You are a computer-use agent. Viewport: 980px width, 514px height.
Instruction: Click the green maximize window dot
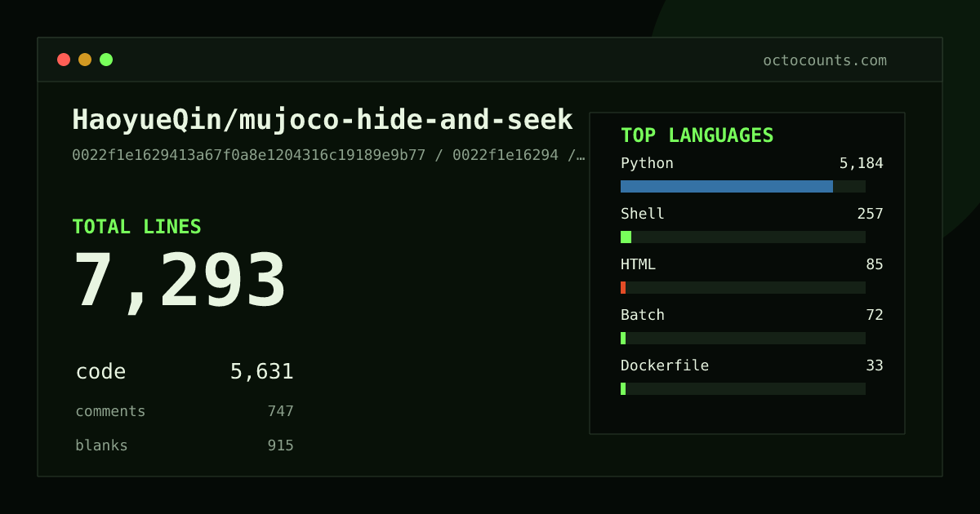(x=106, y=60)
